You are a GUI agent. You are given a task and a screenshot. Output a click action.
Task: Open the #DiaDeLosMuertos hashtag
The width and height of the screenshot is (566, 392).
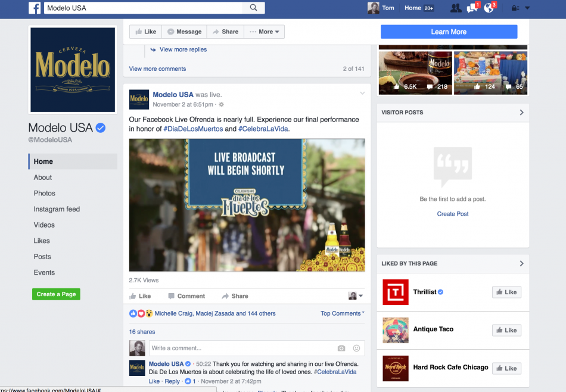(x=193, y=129)
